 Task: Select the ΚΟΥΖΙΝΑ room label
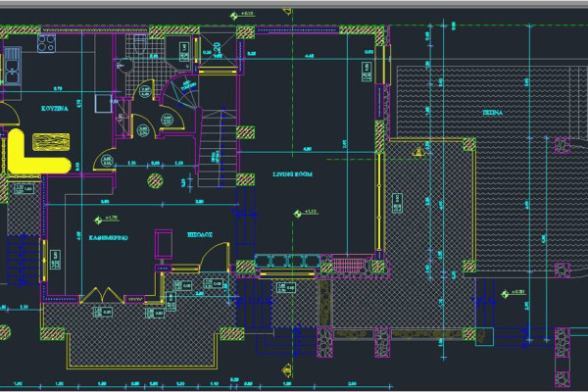[x=53, y=110]
